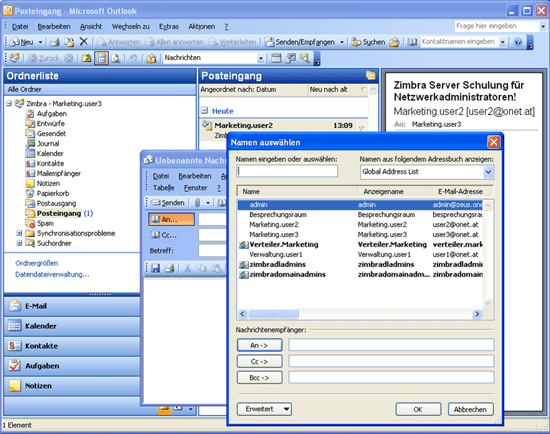Click An... button in message window
The height and width of the screenshot is (434, 550).
(171, 219)
